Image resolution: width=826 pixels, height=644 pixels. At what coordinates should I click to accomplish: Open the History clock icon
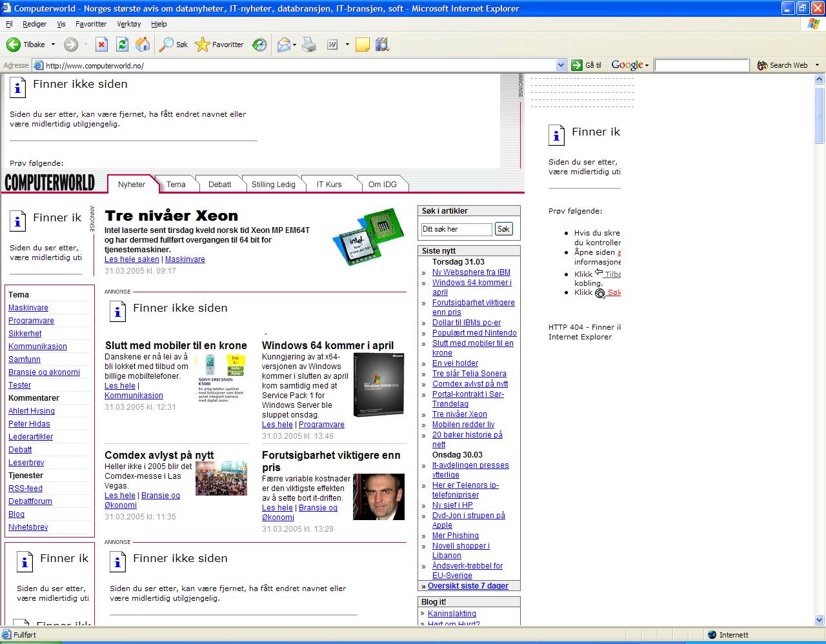[x=259, y=45]
